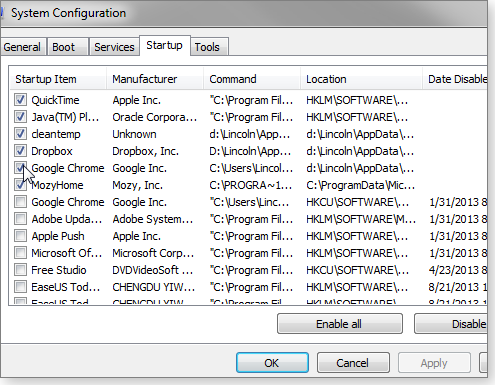The height and width of the screenshot is (385, 495).
Task: Select the cleantemp item name
Action: 56,134
